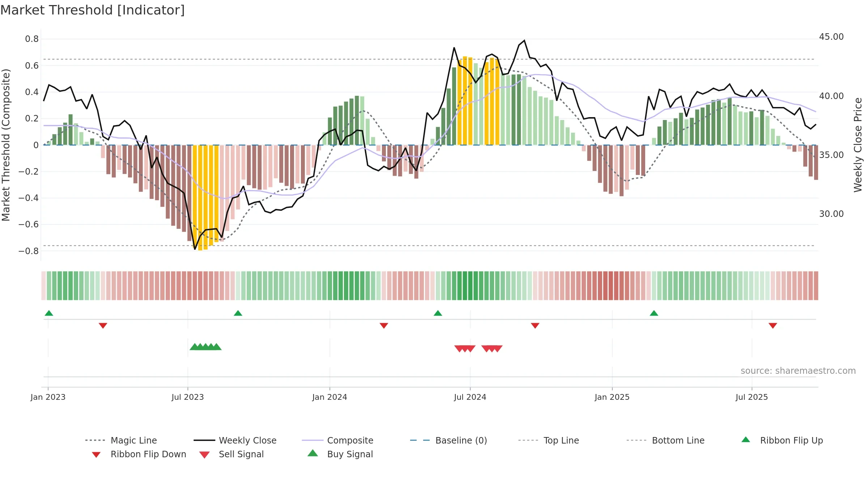The image size is (868, 488).
Task: Click the Jul 2025 x-axis label
Action: [x=752, y=397]
